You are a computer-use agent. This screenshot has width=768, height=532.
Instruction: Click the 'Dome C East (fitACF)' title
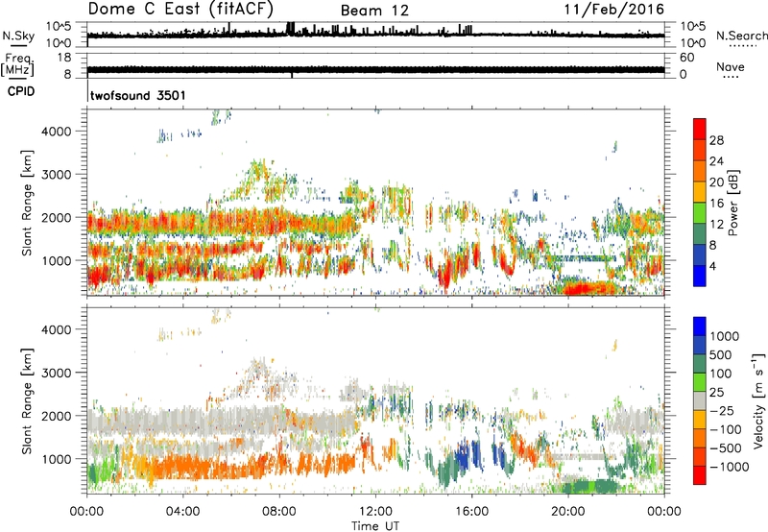(x=180, y=10)
